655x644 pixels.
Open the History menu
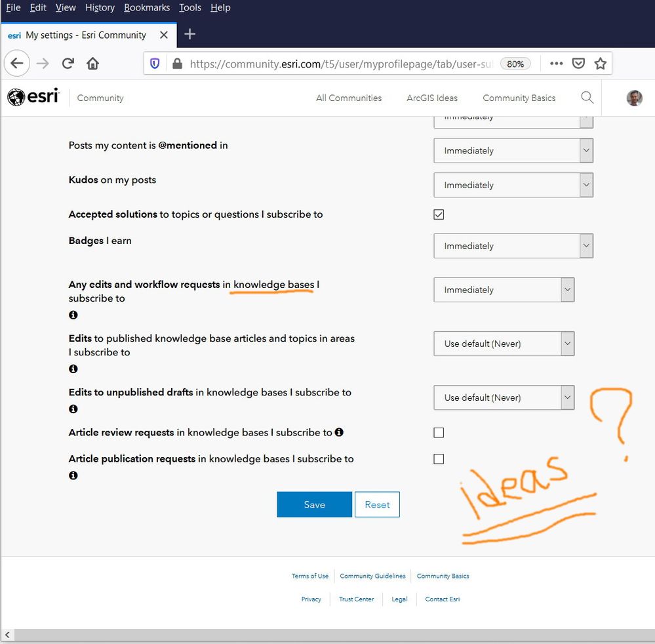pos(100,7)
